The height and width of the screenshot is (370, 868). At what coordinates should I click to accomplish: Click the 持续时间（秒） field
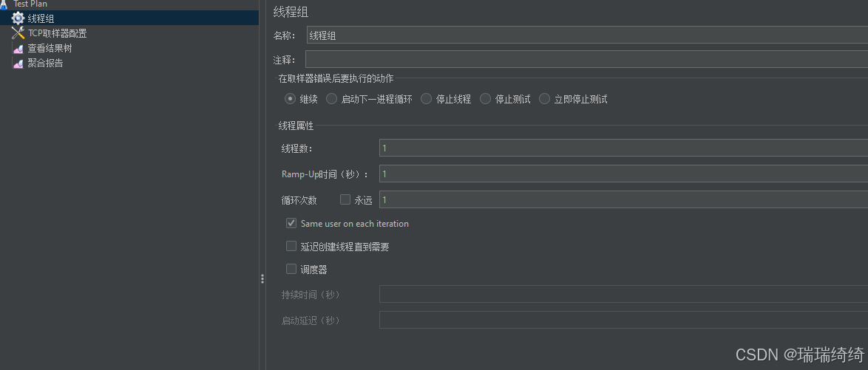(623, 294)
